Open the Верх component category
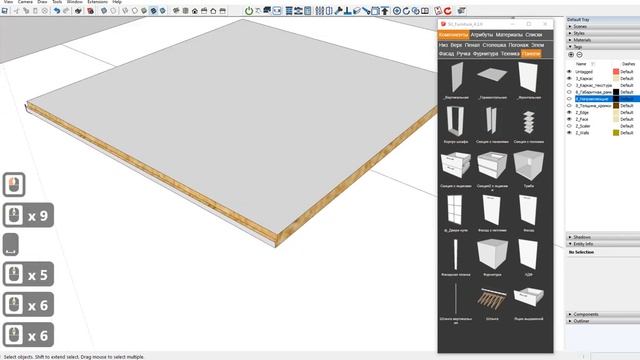The width and height of the screenshot is (640, 360). click(456, 45)
